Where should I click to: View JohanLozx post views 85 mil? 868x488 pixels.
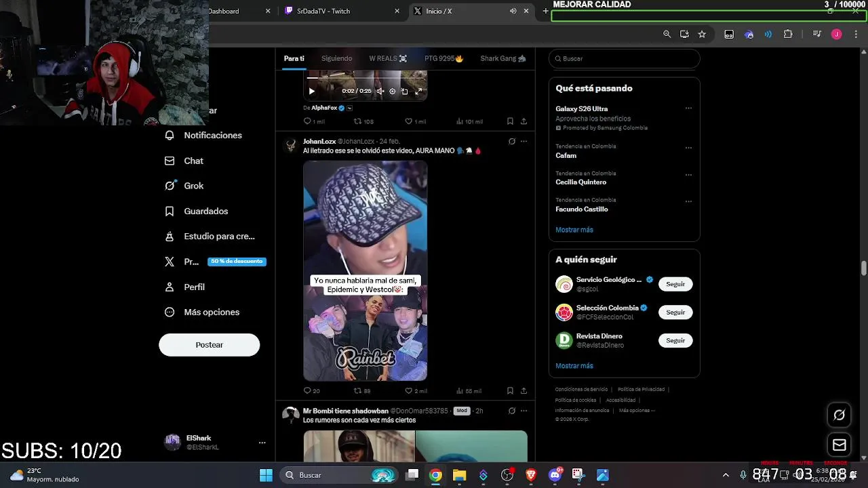469,391
